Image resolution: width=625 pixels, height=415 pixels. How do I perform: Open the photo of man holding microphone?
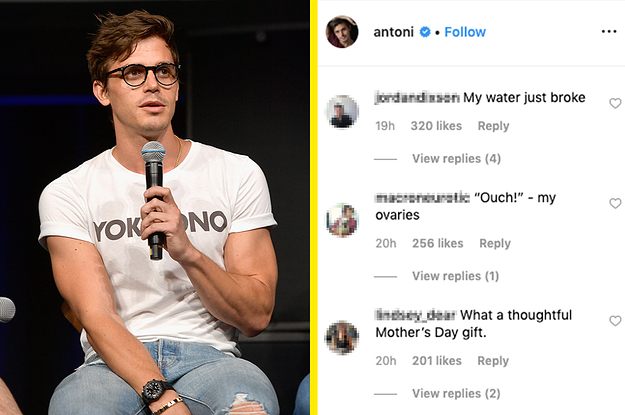click(155, 207)
